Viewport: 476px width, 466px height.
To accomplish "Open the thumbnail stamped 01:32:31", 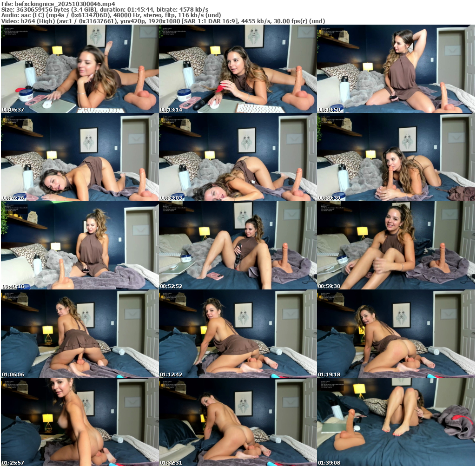I will (x=238, y=422).
